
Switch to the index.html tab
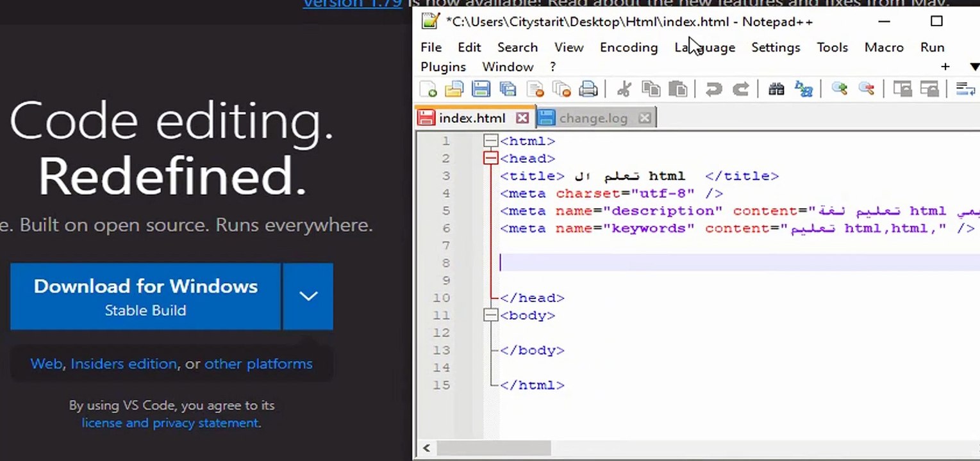[472, 118]
